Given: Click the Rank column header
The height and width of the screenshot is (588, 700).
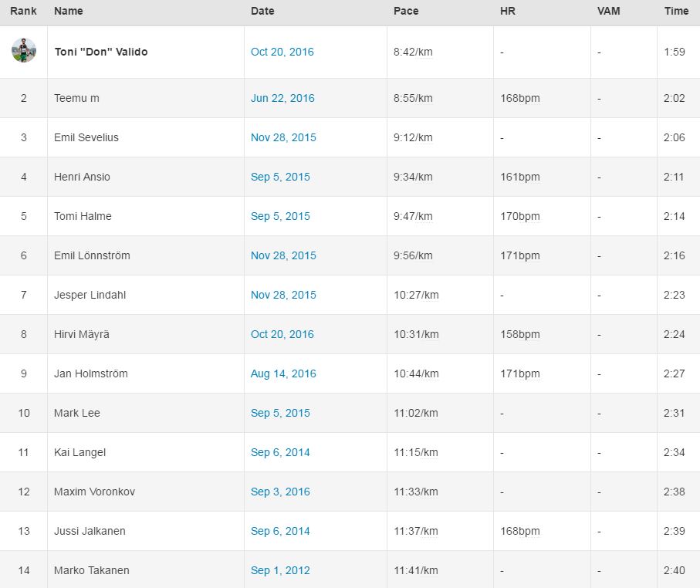Looking at the screenshot, I should pos(23,11).
